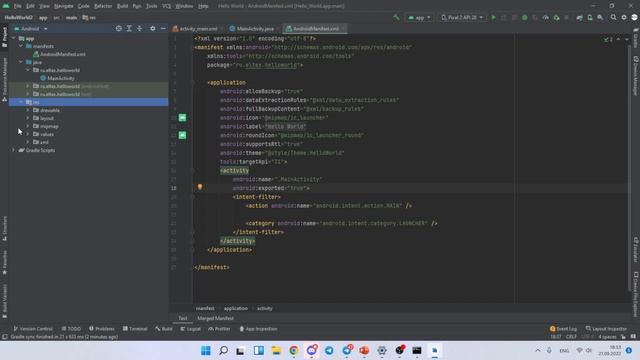640x360 pixels.
Task: Click the yellow intention lightbulb
Action: (200, 187)
